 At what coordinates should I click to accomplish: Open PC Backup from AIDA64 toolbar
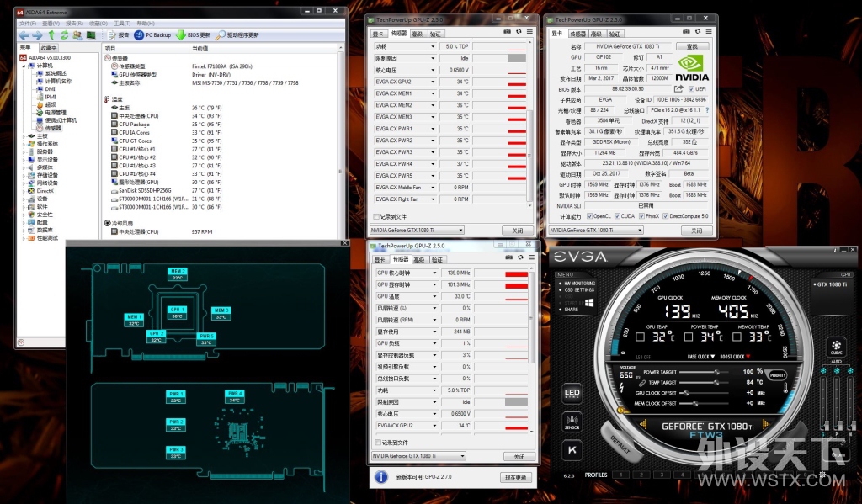(153, 35)
